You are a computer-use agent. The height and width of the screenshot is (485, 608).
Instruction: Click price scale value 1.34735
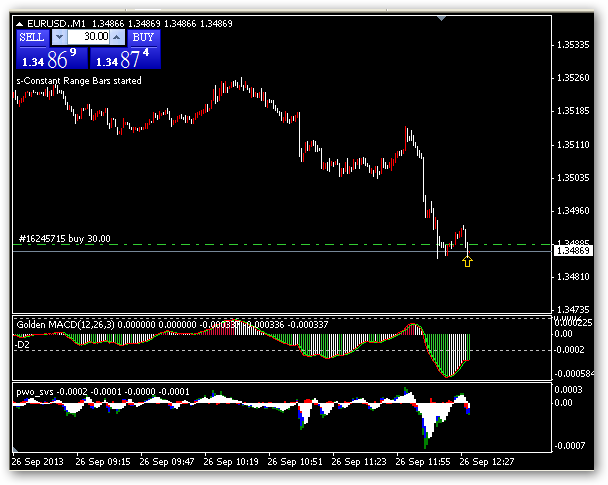[573, 309]
